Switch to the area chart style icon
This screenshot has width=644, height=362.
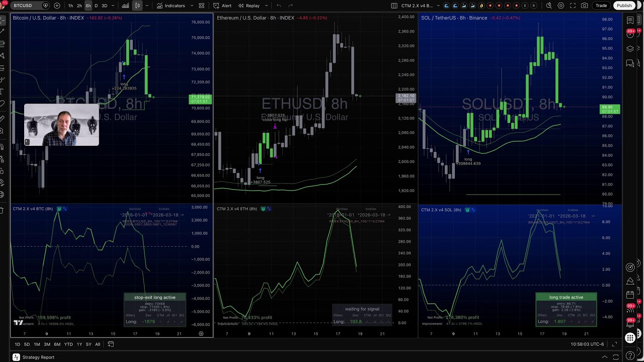pyautogui.click(x=125, y=6)
